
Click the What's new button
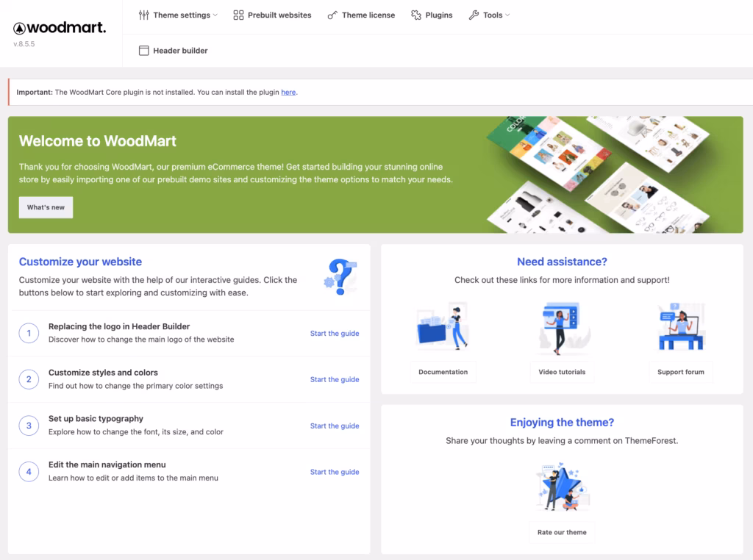pos(46,207)
